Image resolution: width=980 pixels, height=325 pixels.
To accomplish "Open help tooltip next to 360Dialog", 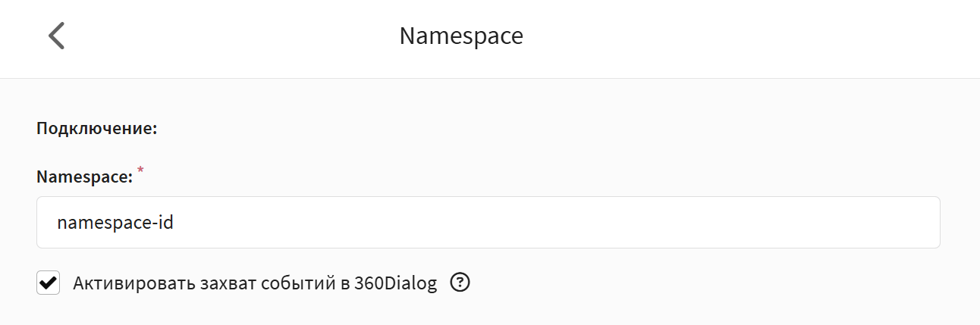I will pyautogui.click(x=460, y=283).
